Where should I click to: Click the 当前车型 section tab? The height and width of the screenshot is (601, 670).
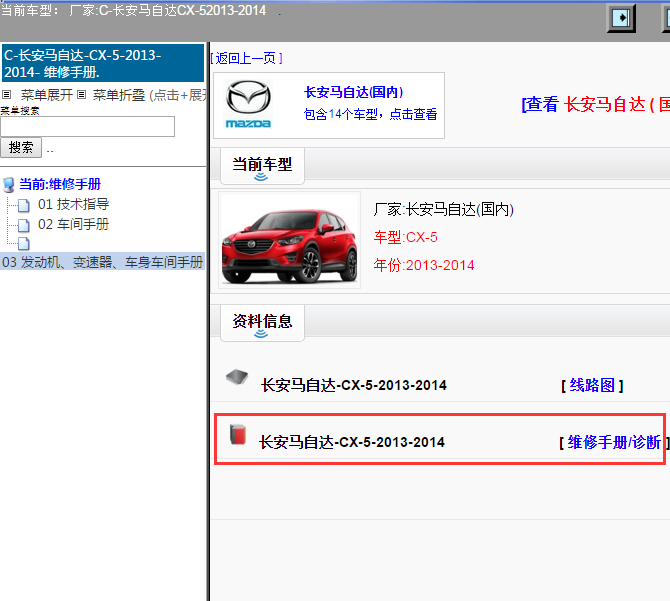[x=262, y=166]
